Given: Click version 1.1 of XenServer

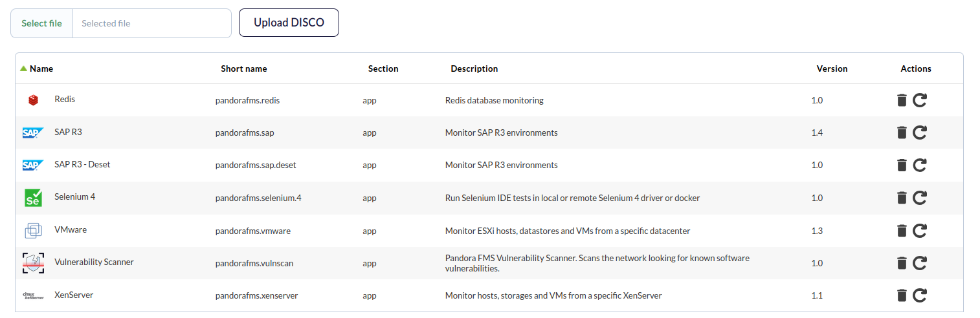Looking at the screenshot, I should tap(817, 296).
